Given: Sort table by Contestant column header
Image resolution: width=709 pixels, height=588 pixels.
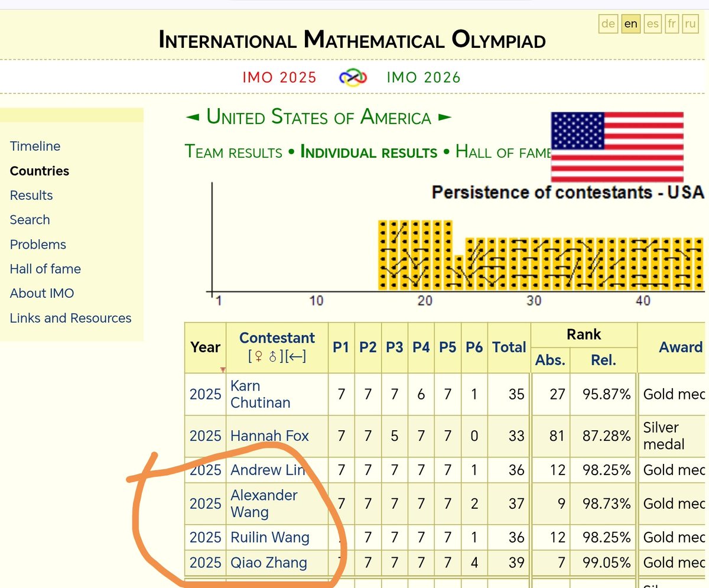Looking at the screenshot, I should [277, 337].
